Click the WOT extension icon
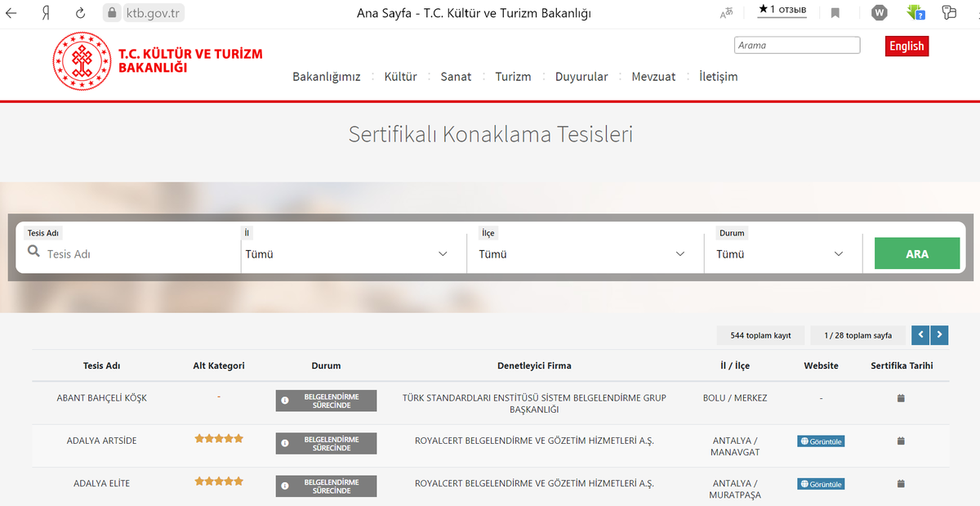Image resolution: width=980 pixels, height=506 pixels. pyautogui.click(x=880, y=12)
